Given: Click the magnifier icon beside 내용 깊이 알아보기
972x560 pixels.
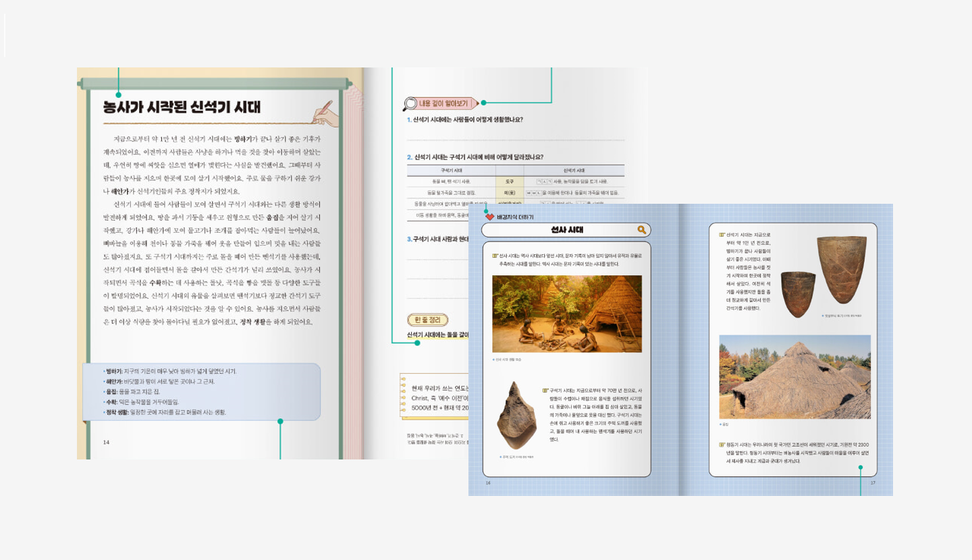Looking at the screenshot, I should coord(410,104).
